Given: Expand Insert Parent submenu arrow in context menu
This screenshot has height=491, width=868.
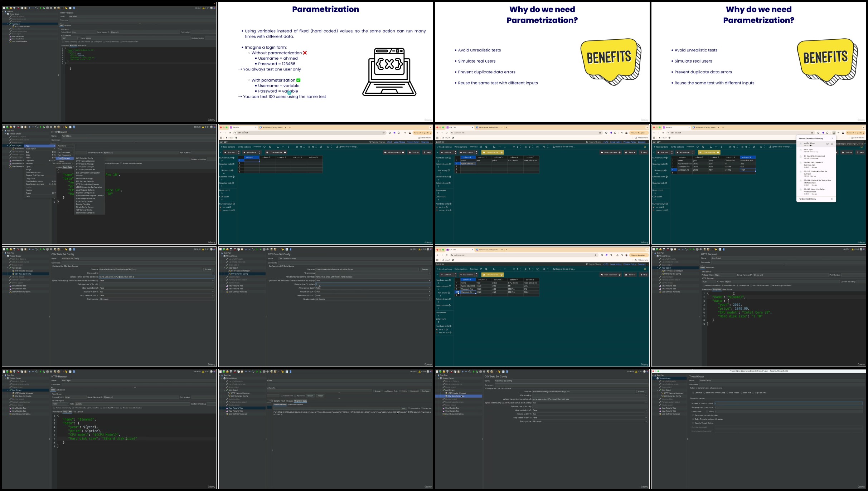Looking at the screenshot, I should pyautogui.click(x=55, y=149).
